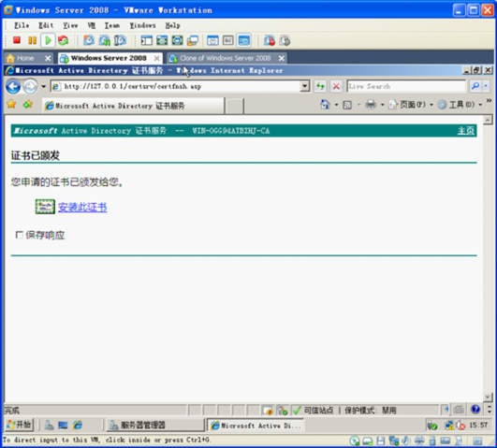Click the red VMware power off icon
The width and height of the screenshot is (497, 448).
point(17,40)
